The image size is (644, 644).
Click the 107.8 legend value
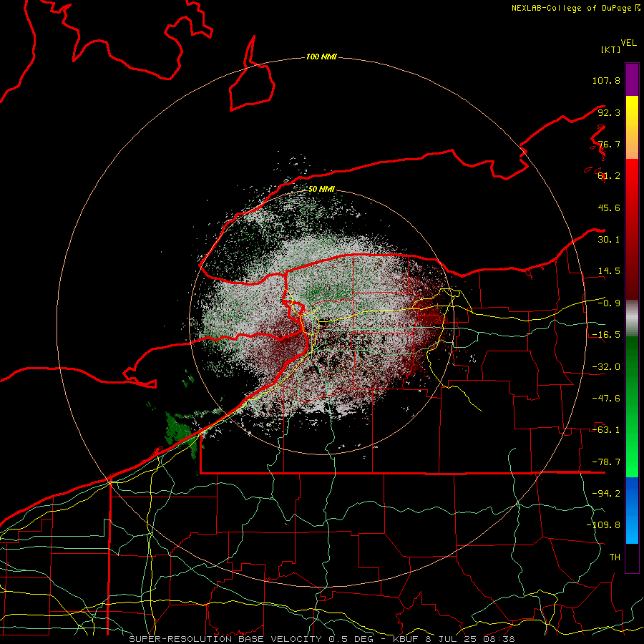[x=606, y=80]
